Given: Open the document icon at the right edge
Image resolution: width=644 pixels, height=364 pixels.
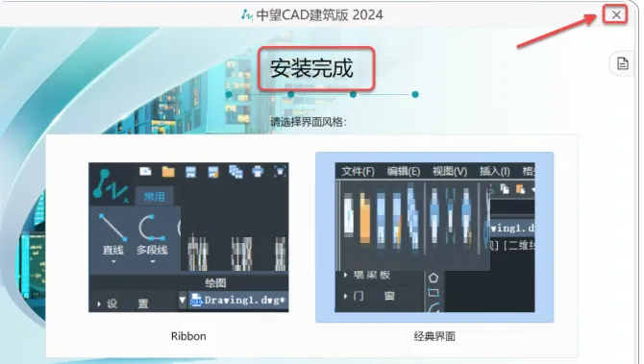Looking at the screenshot, I should point(622,63).
